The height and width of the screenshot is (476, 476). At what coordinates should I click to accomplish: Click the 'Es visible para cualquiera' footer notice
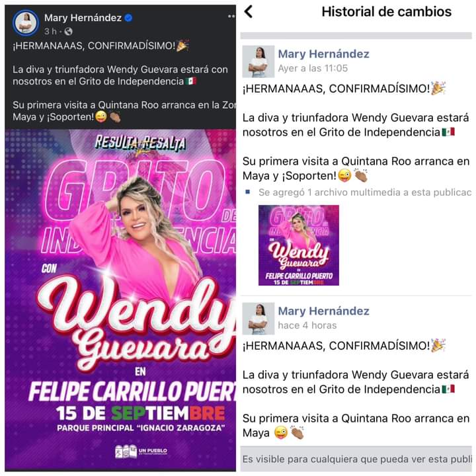(x=356, y=459)
